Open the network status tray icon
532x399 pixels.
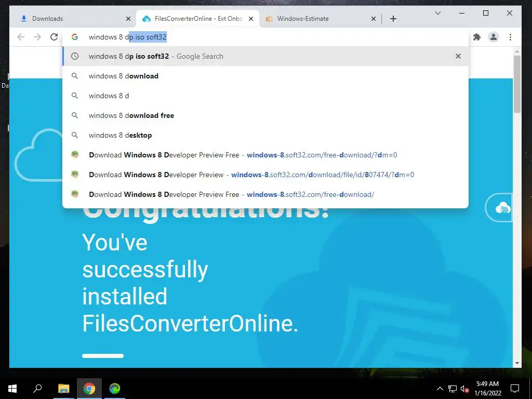pos(453,389)
